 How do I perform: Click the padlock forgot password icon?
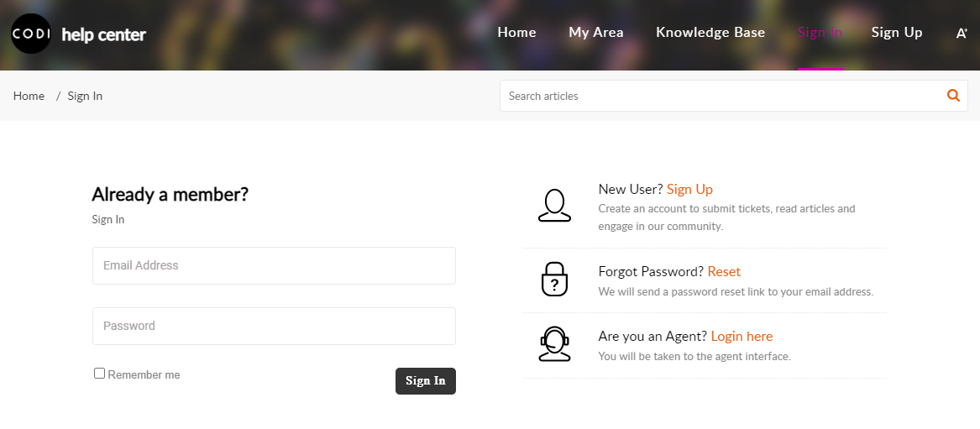[554, 279]
